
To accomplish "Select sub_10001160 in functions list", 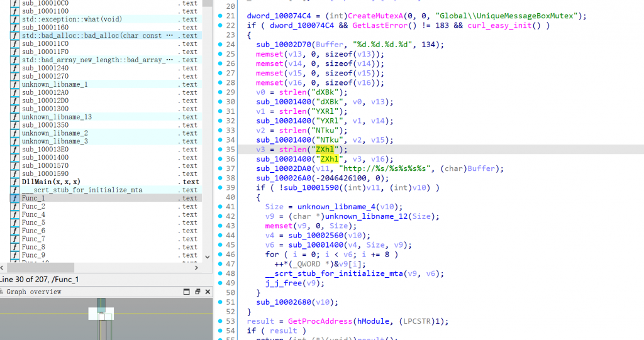I will pyautogui.click(x=106, y=28).
